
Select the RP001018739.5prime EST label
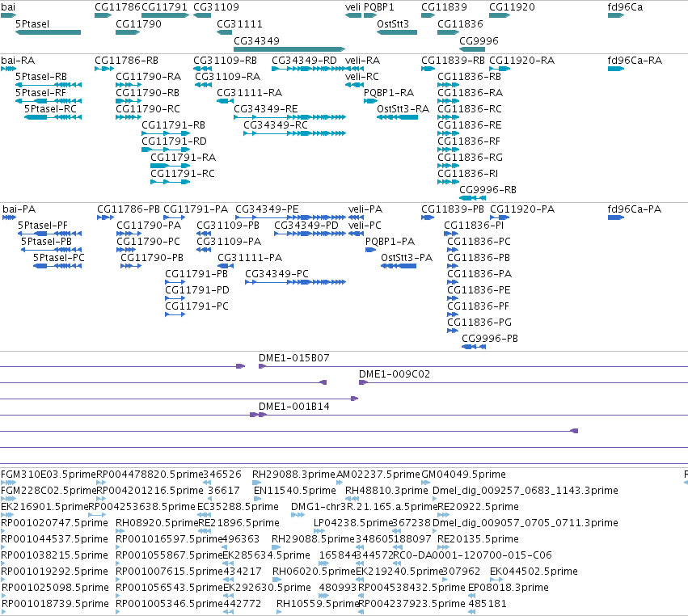pos(55,603)
